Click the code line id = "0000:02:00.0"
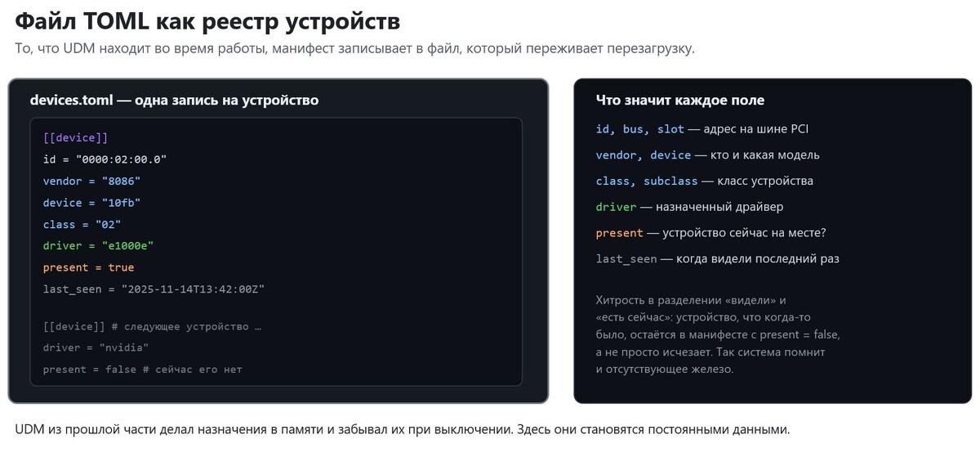This screenshot has height=457, width=980. pyautogui.click(x=105, y=159)
